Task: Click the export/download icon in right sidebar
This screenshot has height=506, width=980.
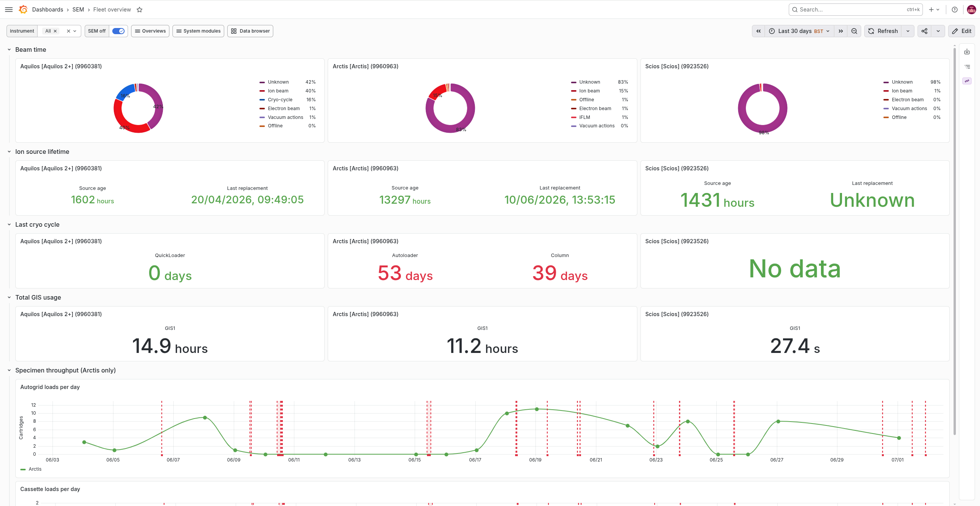Action: click(x=967, y=52)
